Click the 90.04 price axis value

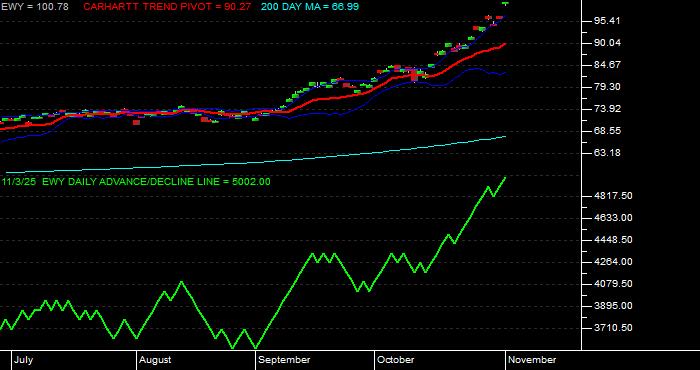pos(607,43)
